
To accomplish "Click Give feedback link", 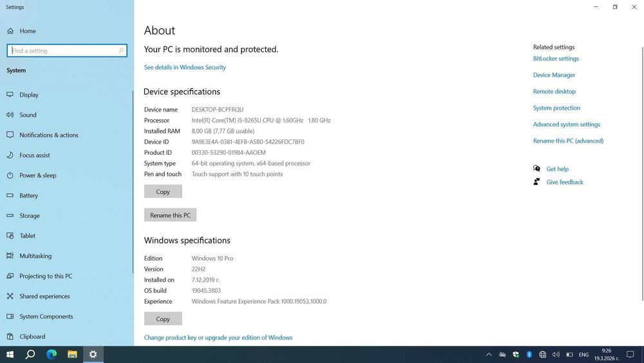I will point(565,182).
